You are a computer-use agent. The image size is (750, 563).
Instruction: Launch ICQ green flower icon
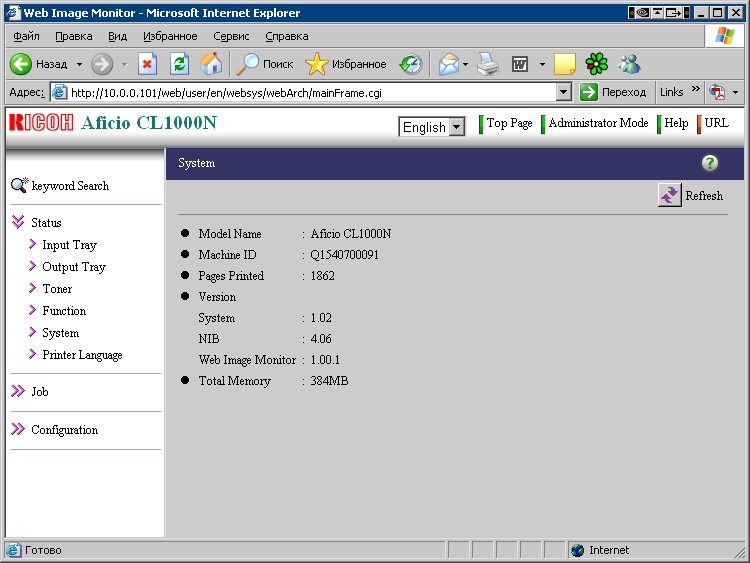[x=596, y=64]
